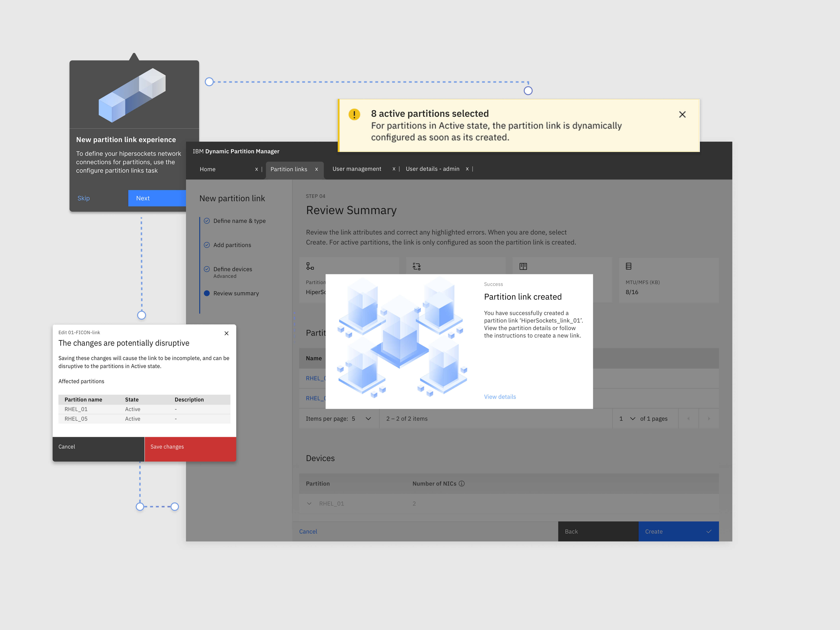Open the User management tab
Viewport: 840px width, 630px height.
point(357,169)
